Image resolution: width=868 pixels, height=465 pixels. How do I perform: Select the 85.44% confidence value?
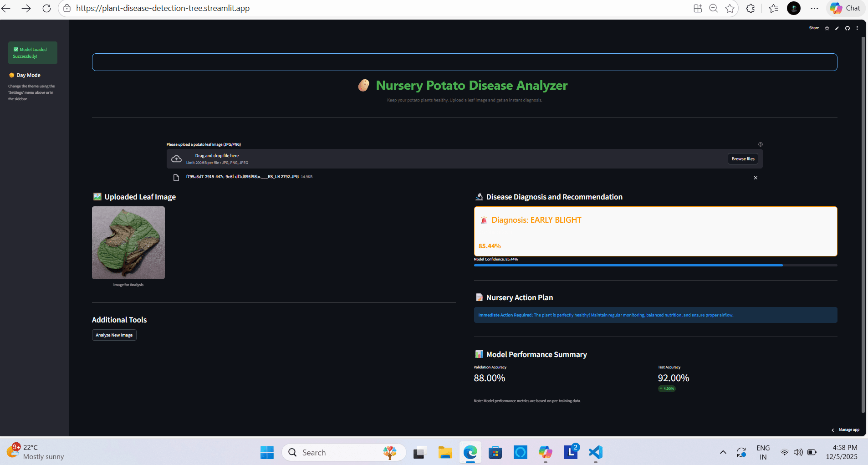pyautogui.click(x=490, y=246)
